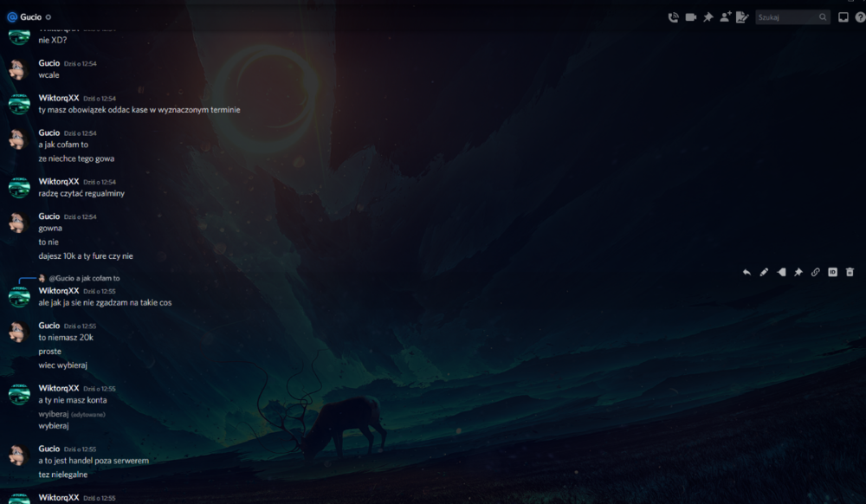This screenshot has width=866, height=504.
Task: Click the edited message 'wyiberaj'
Action: (54, 414)
